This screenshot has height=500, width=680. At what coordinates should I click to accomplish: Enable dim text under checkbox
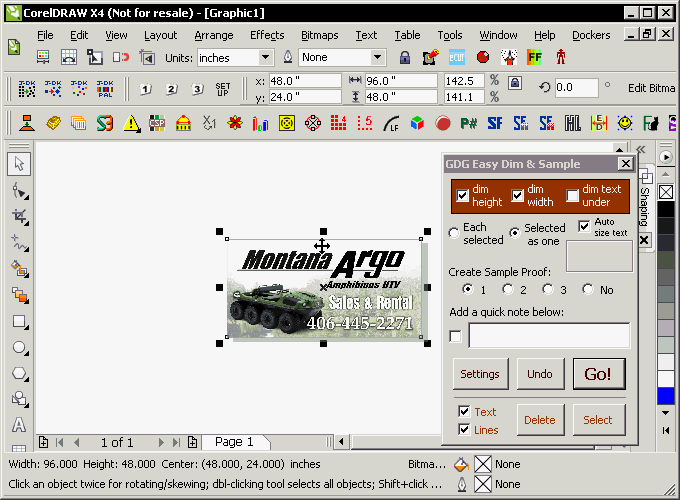coord(572,196)
